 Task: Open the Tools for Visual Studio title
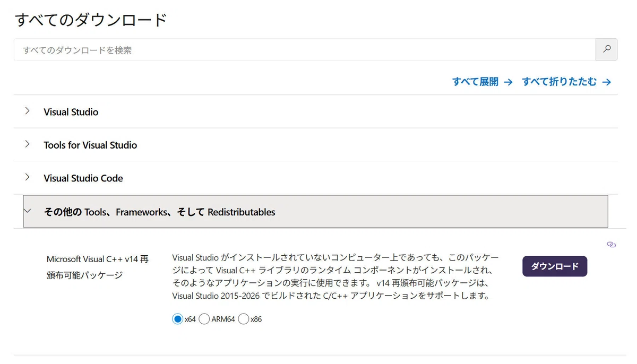pyautogui.click(x=90, y=145)
